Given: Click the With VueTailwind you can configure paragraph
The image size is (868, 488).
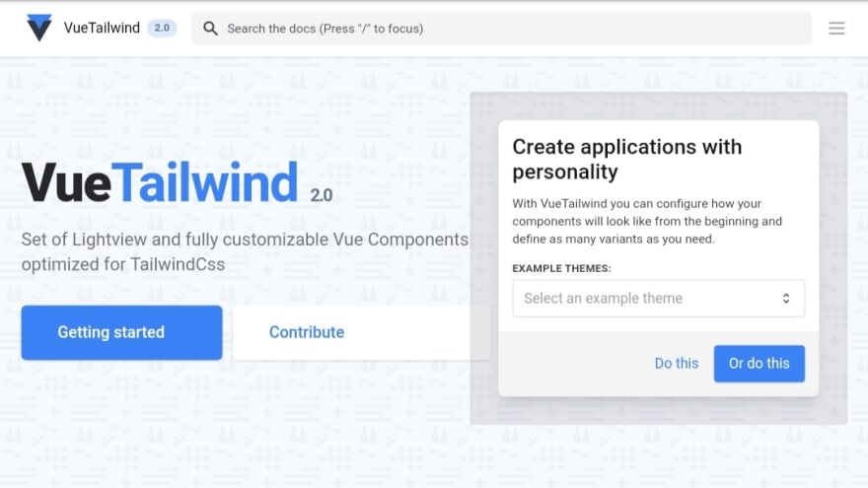Looking at the screenshot, I should (647, 221).
